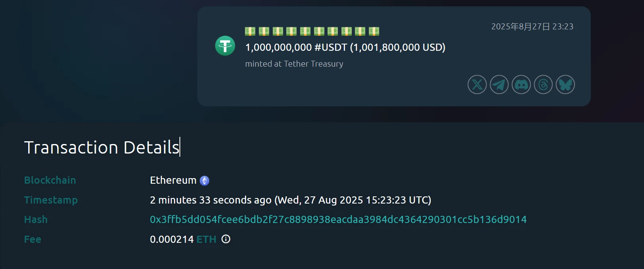Open the full transaction hash link
644x269 pixels.
[338, 219]
